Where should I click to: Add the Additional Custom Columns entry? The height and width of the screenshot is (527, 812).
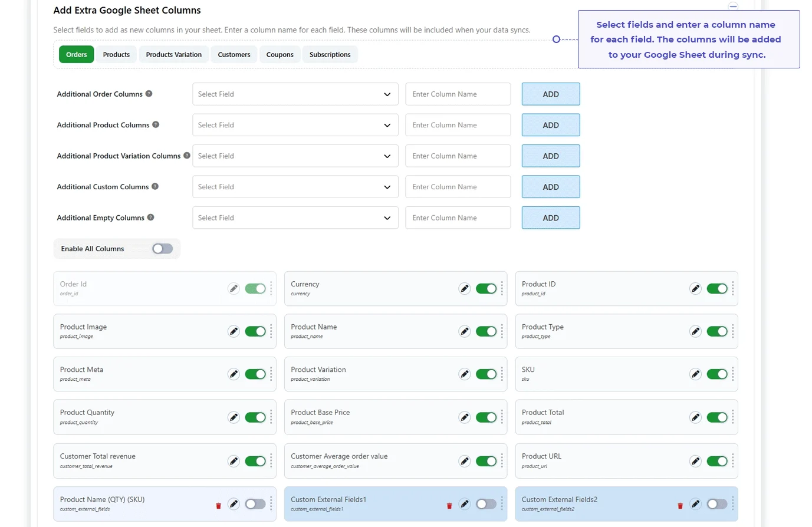tap(551, 187)
